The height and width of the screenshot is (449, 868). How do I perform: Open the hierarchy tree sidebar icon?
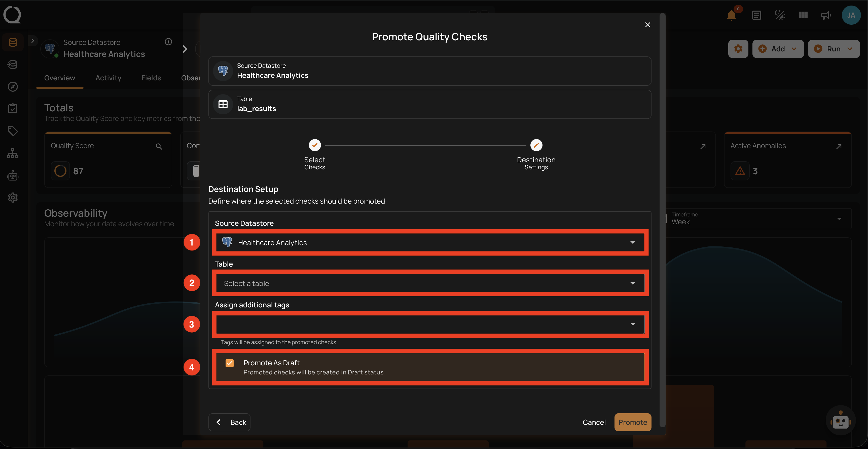pos(13,153)
